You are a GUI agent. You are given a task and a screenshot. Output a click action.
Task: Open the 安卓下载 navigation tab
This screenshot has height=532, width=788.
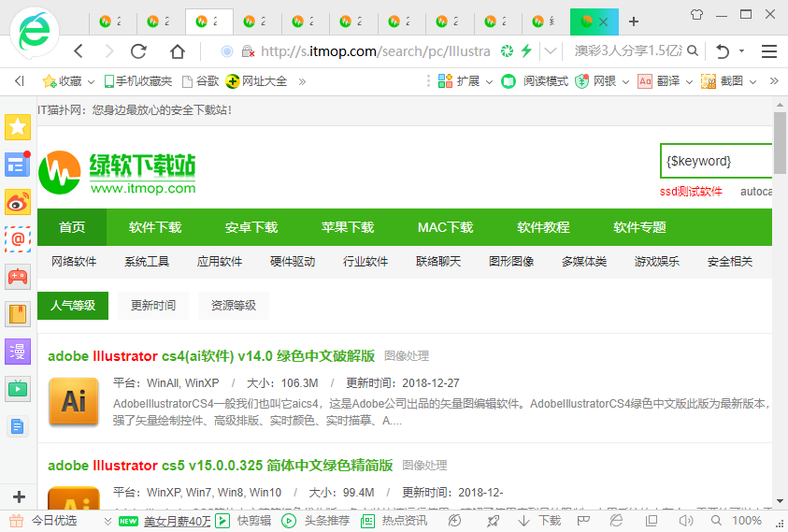tap(251, 227)
